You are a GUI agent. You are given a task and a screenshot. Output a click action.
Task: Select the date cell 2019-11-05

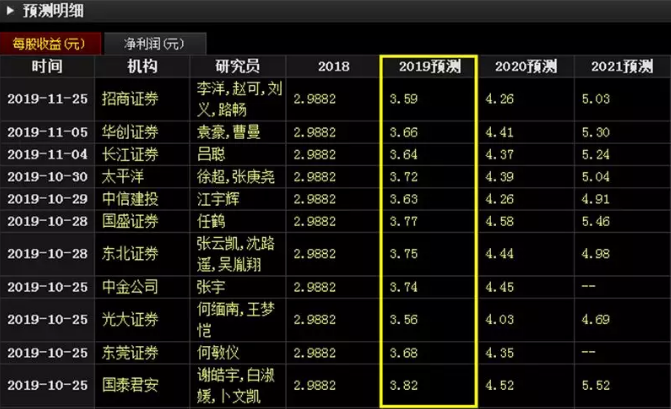point(48,132)
